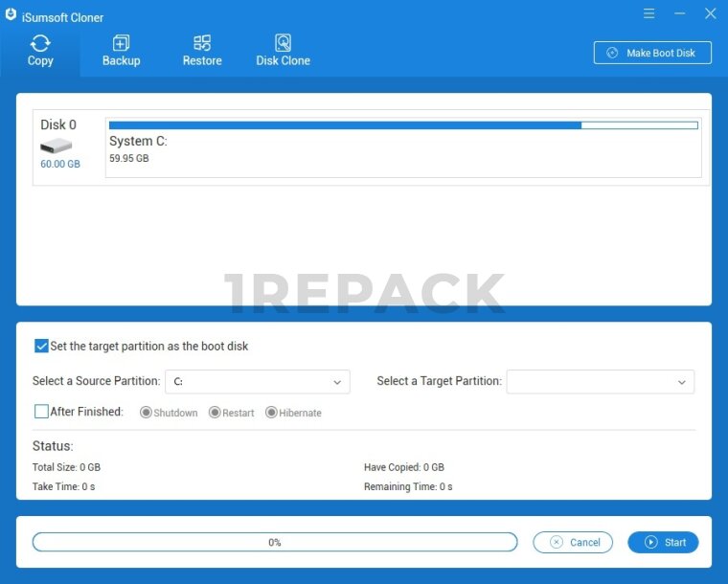This screenshot has width=728, height=584.
Task: Click the 0% copy progress bar
Action: pyautogui.click(x=275, y=543)
